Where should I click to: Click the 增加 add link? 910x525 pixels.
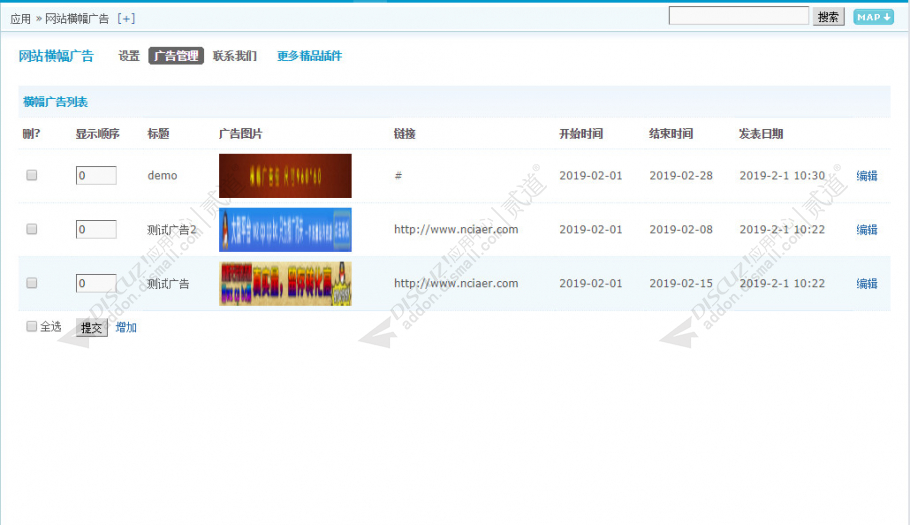click(126, 327)
